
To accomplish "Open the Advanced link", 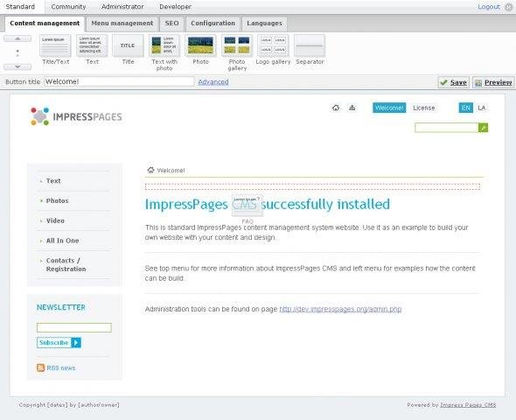I will pyautogui.click(x=213, y=81).
